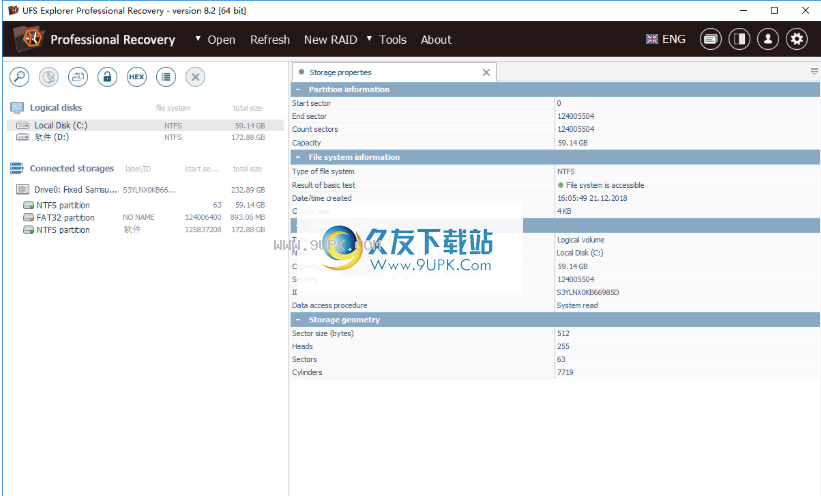Select the FAT32 partition row
The image size is (821, 496).
(x=146, y=217)
